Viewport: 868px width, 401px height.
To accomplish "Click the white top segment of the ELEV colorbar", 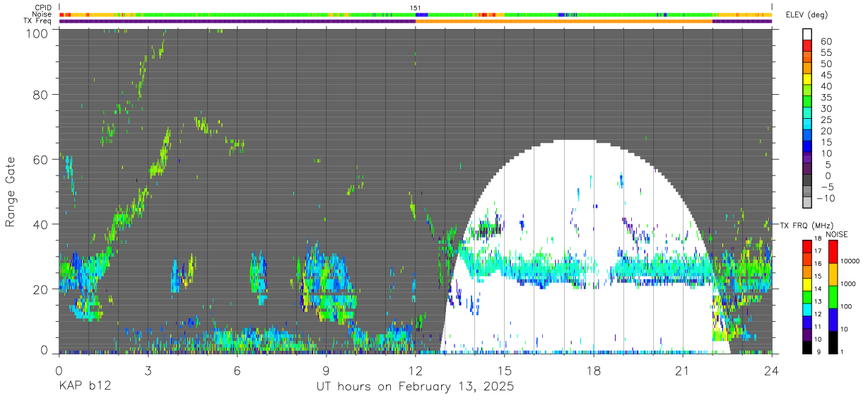I will click(807, 35).
